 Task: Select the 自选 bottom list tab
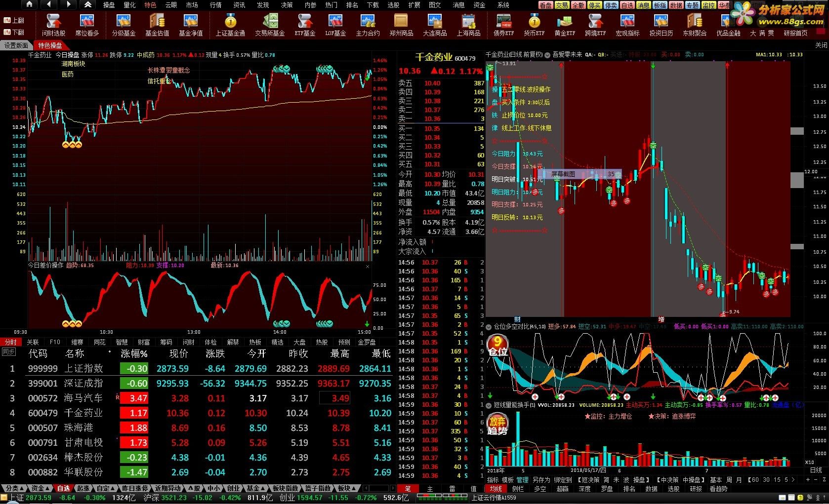[64, 488]
